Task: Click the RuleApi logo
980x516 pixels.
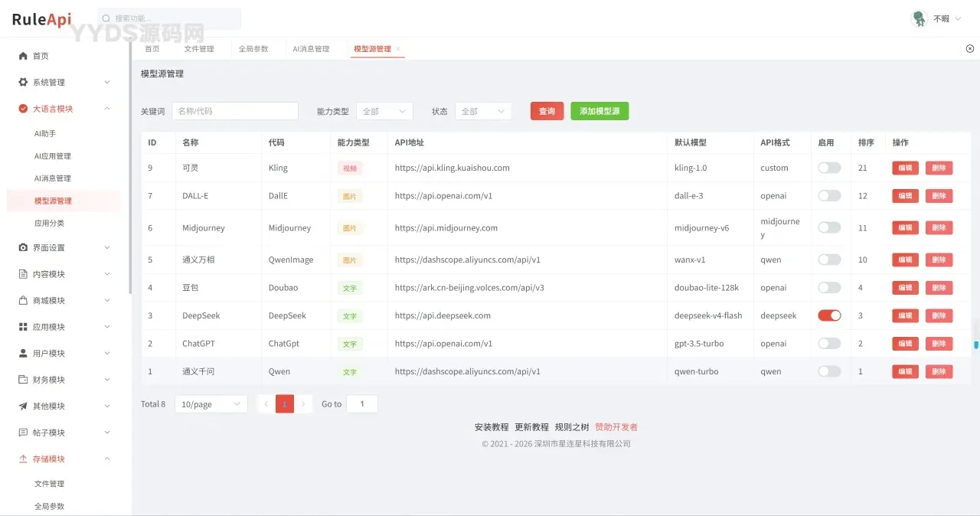Action: point(41,19)
